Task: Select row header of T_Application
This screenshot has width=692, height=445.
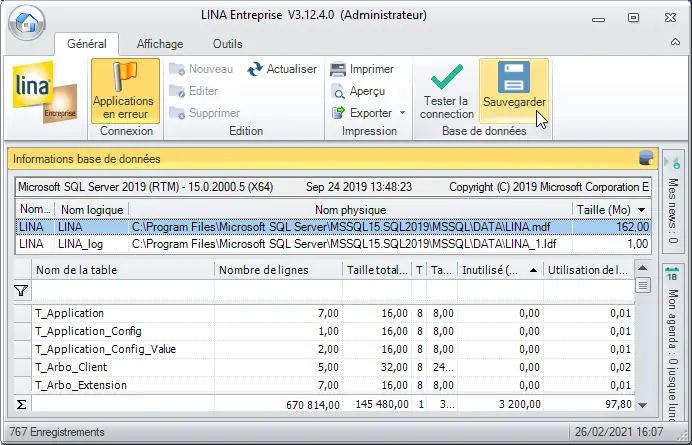Action: (x=23, y=313)
